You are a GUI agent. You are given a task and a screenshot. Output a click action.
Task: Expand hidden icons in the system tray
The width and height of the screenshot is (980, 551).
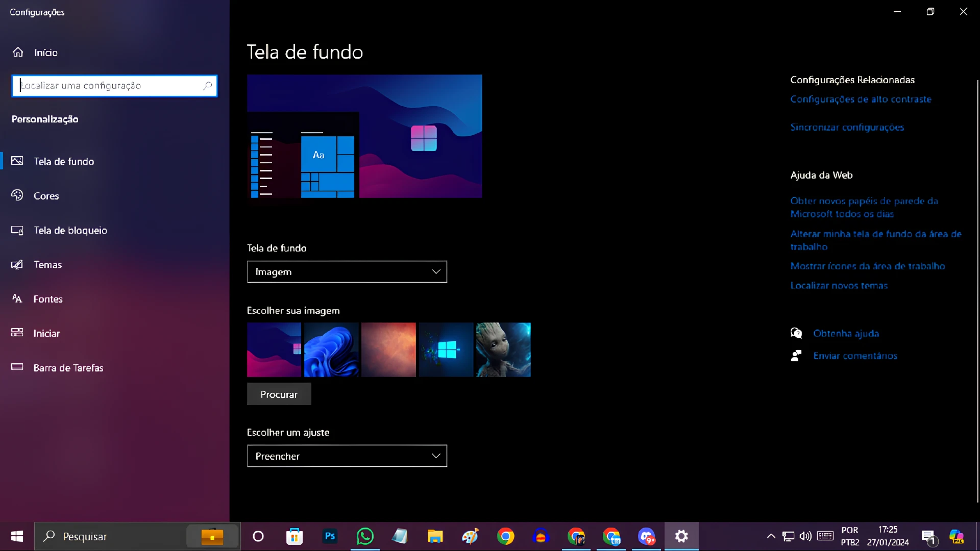tap(771, 536)
